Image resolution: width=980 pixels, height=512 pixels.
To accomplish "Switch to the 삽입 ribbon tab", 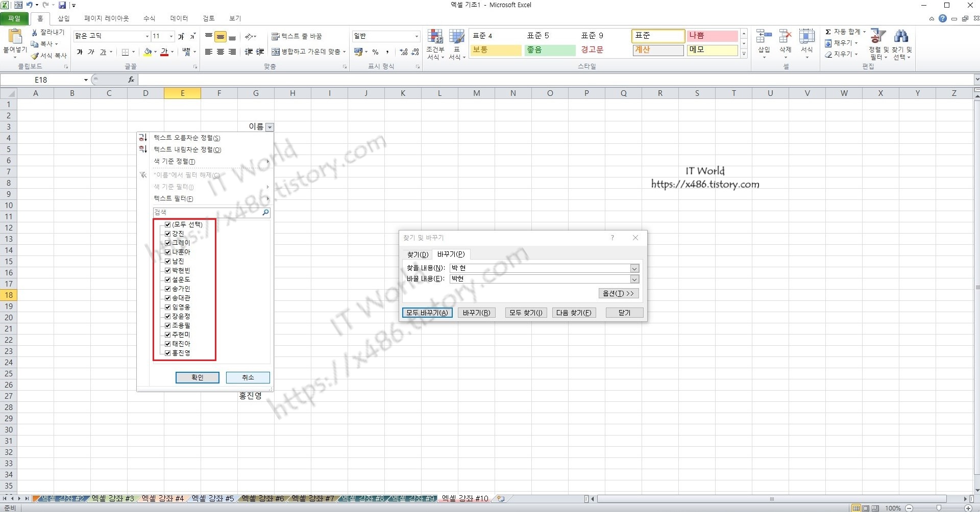I will pyautogui.click(x=64, y=18).
